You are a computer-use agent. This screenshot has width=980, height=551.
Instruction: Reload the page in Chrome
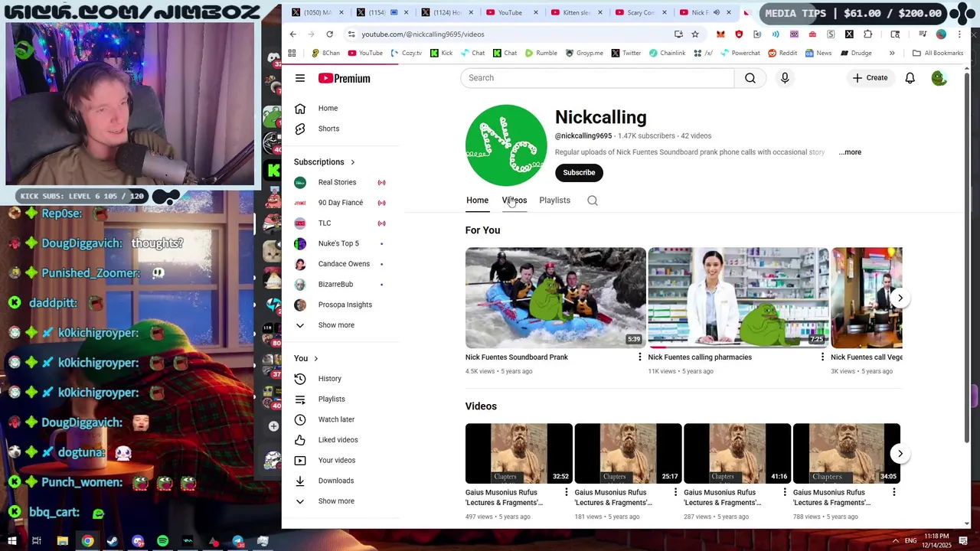coord(329,34)
